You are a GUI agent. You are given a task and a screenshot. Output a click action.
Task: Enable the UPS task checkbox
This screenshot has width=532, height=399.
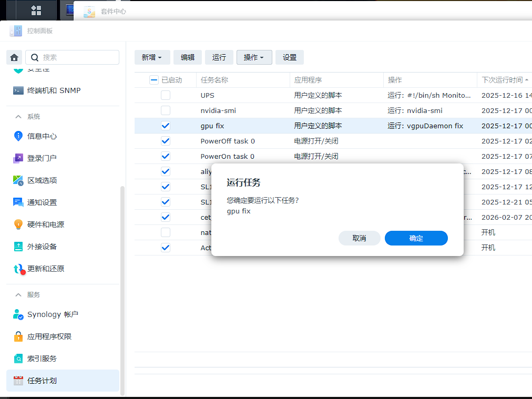[166, 96]
